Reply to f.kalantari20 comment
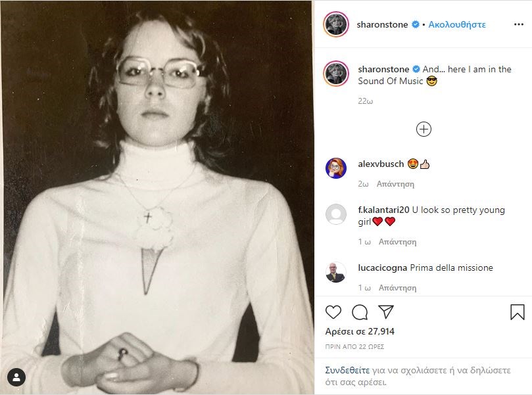The width and height of the screenshot is (532, 395). point(397,242)
